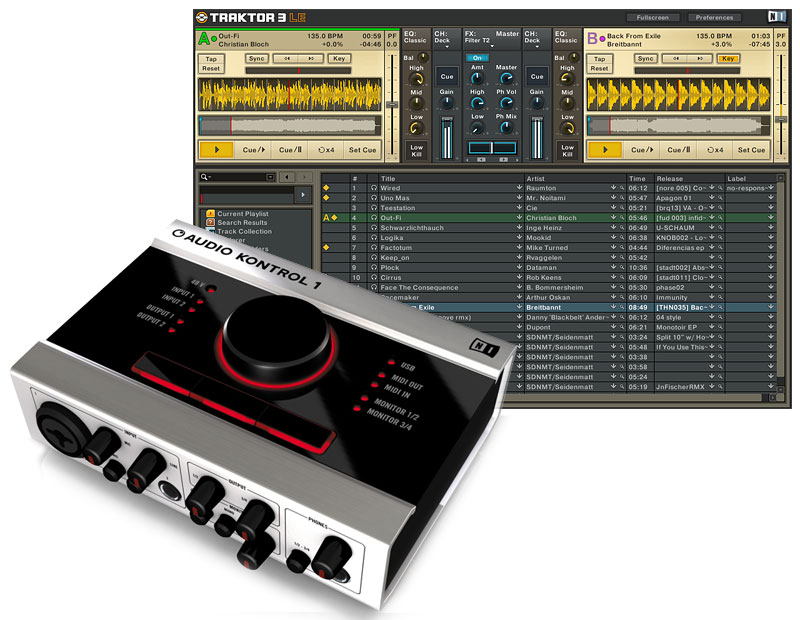Toggle Low Kill on left channel
The width and height of the screenshot is (800, 620).
(416, 151)
